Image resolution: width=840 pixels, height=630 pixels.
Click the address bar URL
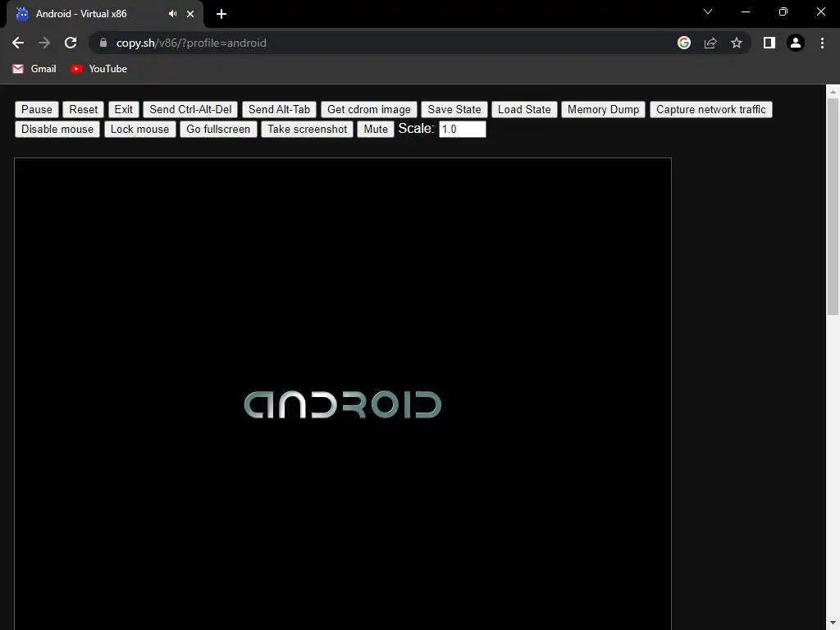pyautogui.click(x=191, y=43)
